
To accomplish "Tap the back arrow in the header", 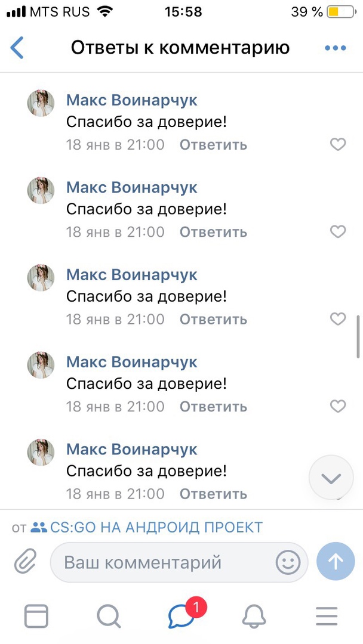I will click(x=17, y=48).
